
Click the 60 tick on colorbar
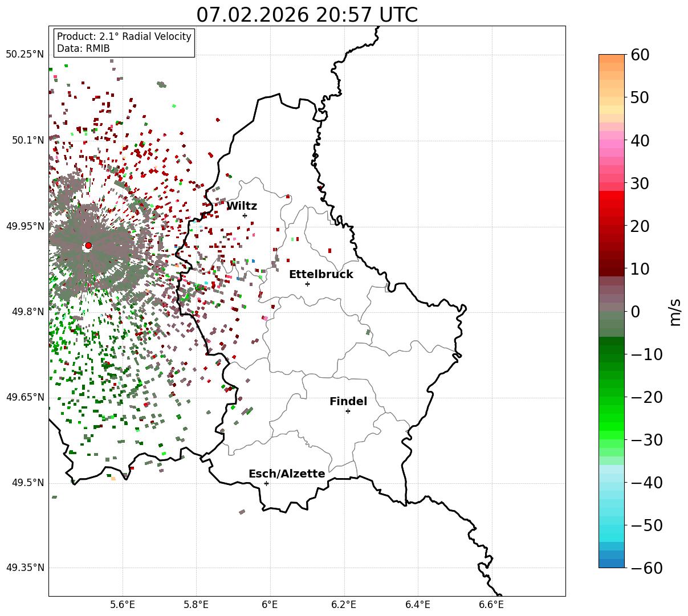(x=640, y=55)
